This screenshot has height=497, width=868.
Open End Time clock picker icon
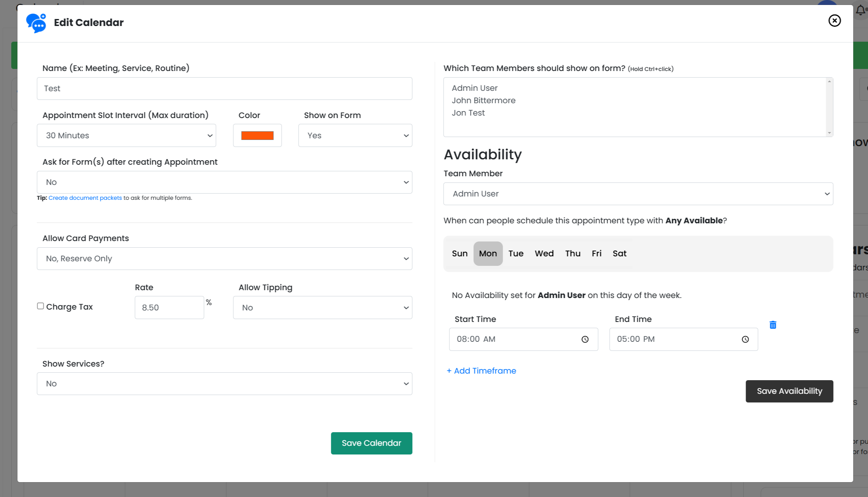[x=745, y=339]
